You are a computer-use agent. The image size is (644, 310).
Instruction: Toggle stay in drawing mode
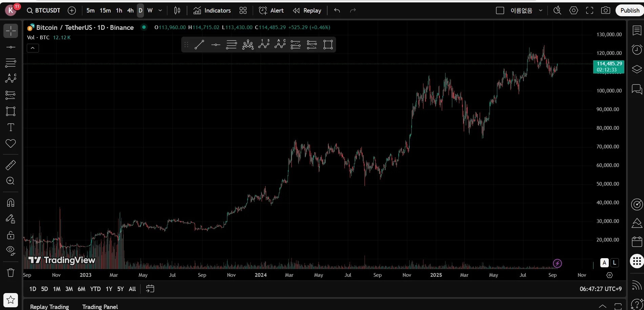(x=11, y=219)
